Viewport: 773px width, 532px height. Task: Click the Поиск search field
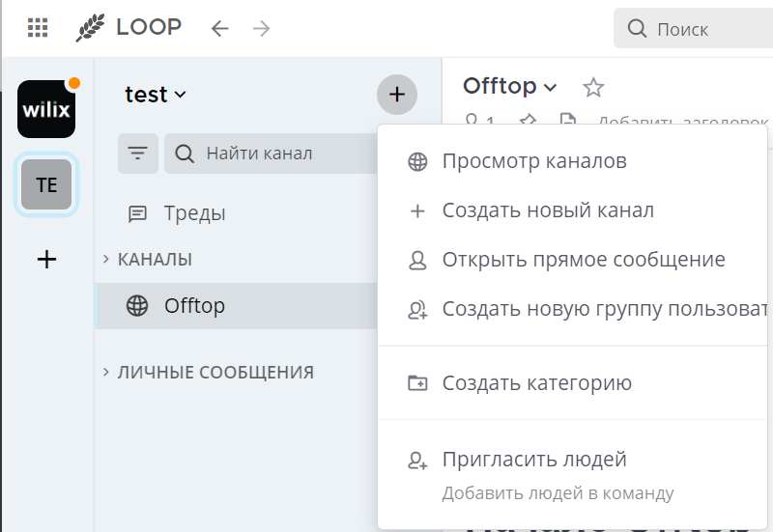coord(693,29)
